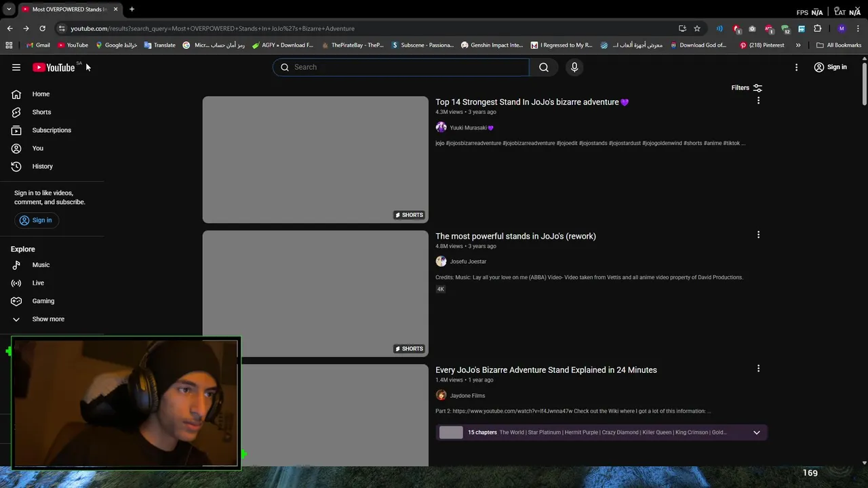This screenshot has width=868, height=488.
Task: Focus the YouTube search field
Action: pyautogui.click(x=401, y=67)
